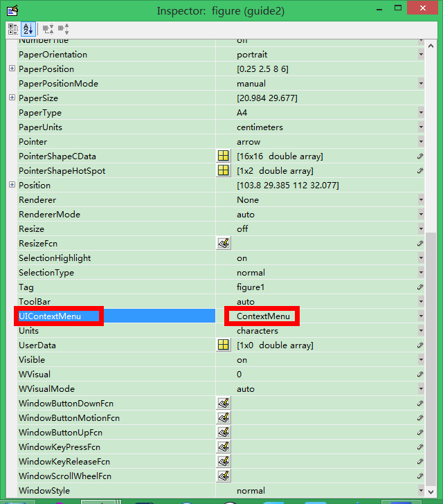Open SelectionType dropdown arrow
The width and height of the screenshot is (443, 504).
(x=421, y=272)
